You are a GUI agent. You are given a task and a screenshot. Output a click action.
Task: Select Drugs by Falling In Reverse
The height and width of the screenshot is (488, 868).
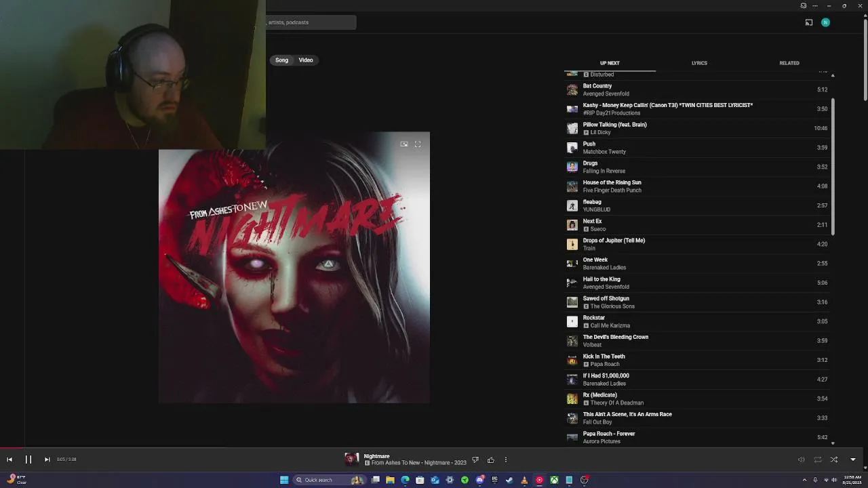point(696,167)
